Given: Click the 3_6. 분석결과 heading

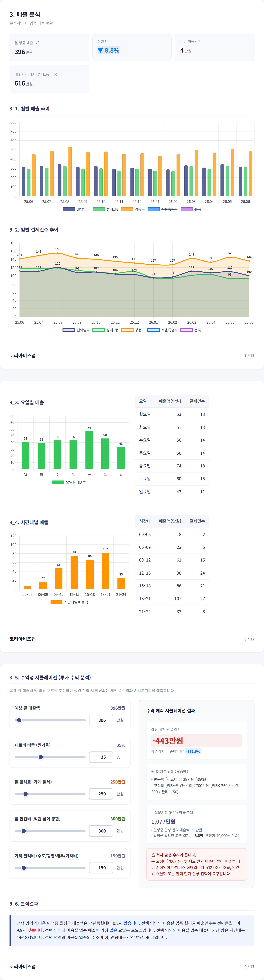Looking at the screenshot, I should point(24,904).
